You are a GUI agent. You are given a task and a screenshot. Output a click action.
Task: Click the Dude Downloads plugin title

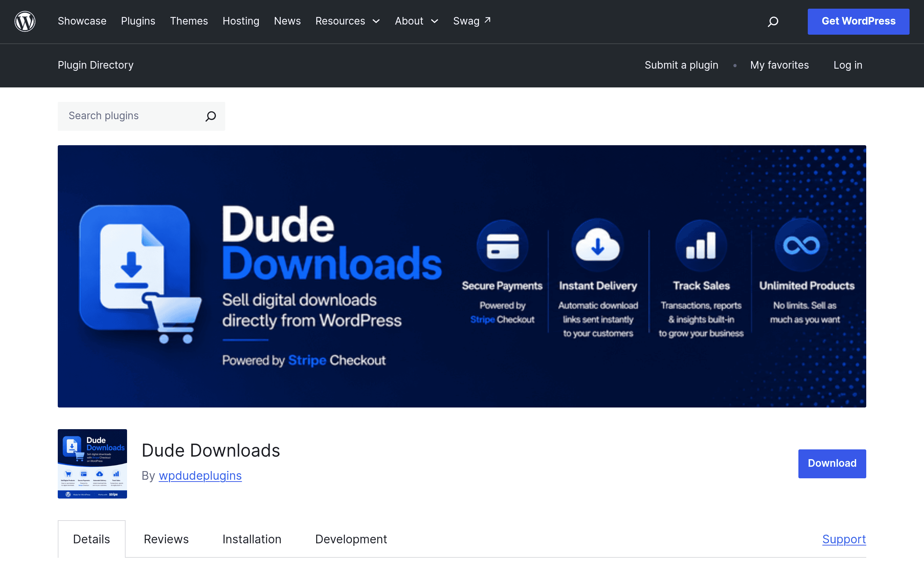[211, 450]
